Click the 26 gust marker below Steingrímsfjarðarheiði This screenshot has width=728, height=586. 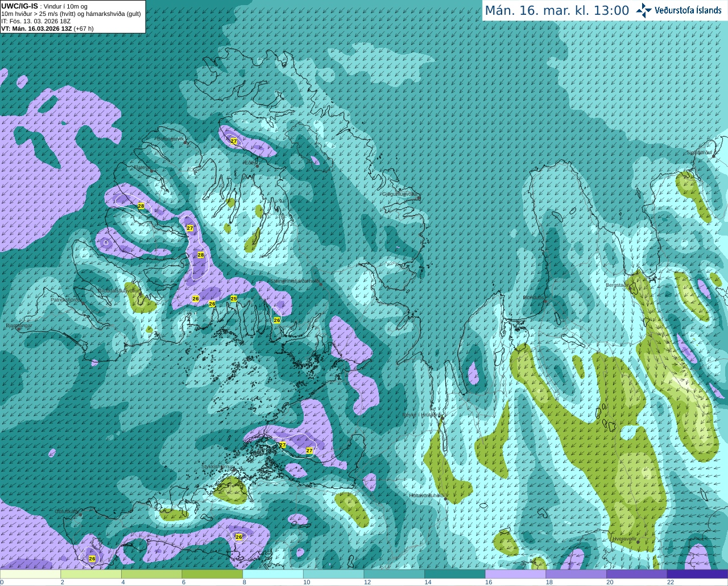coord(277,320)
